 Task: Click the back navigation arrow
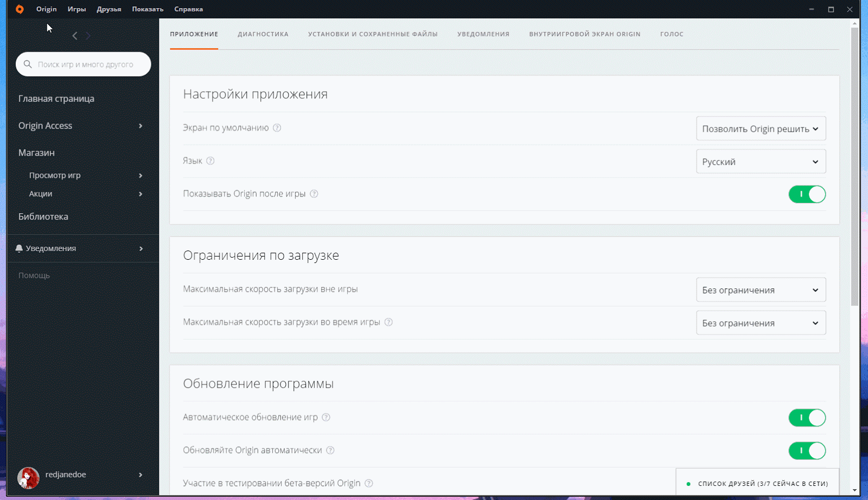pyautogui.click(x=74, y=36)
